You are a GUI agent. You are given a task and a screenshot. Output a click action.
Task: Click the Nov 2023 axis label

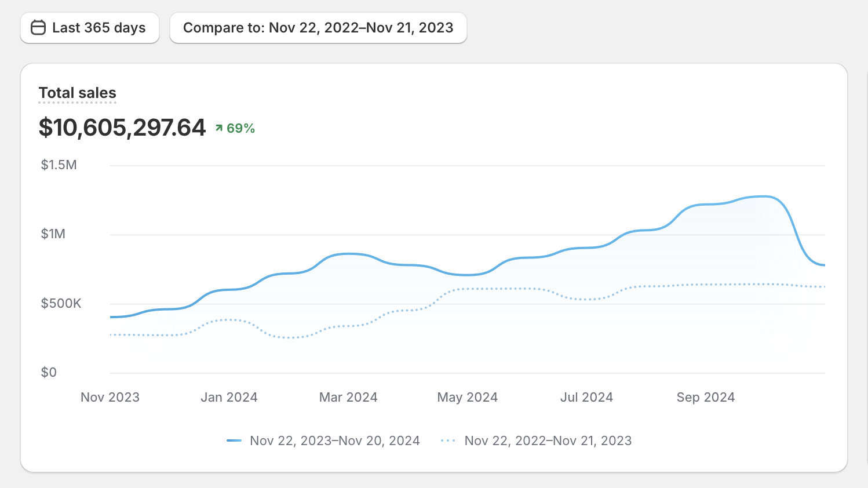[x=110, y=397]
